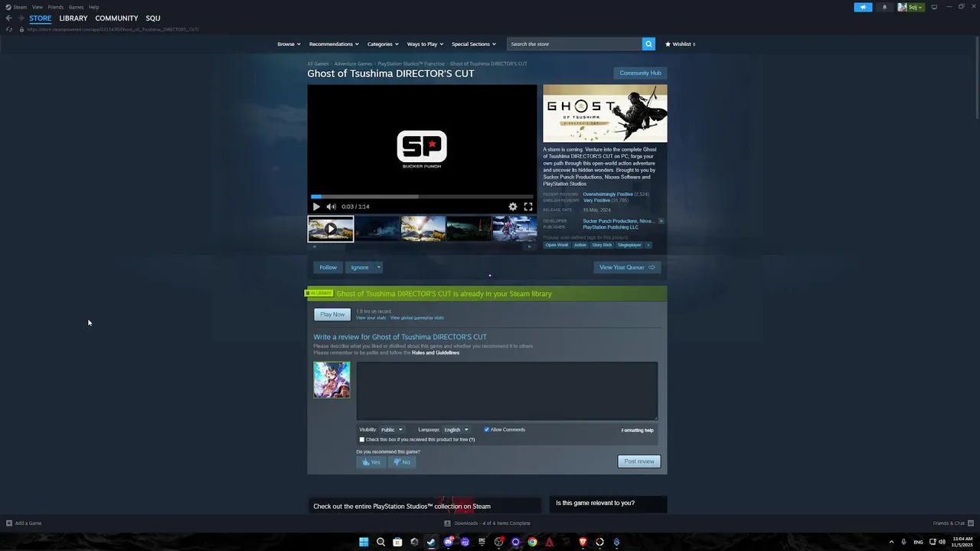Recommend the game with Yes thumbs up
The height and width of the screenshot is (551, 980).
371,462
